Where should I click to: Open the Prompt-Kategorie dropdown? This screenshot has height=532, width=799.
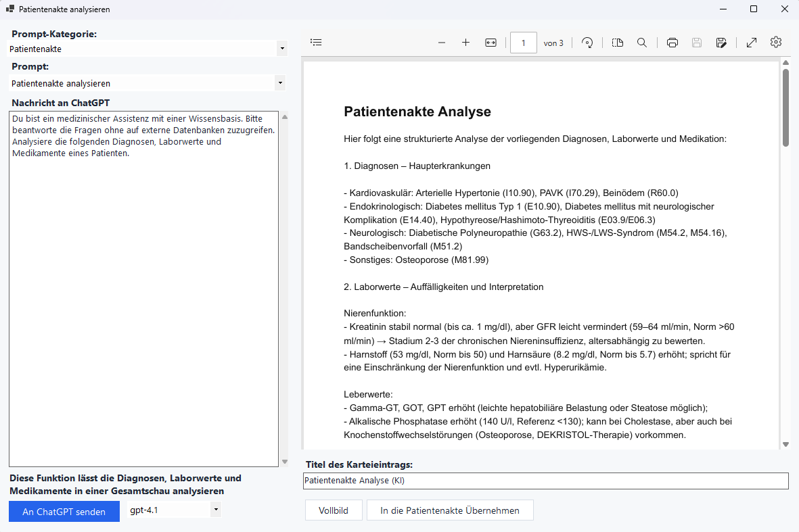282,49
